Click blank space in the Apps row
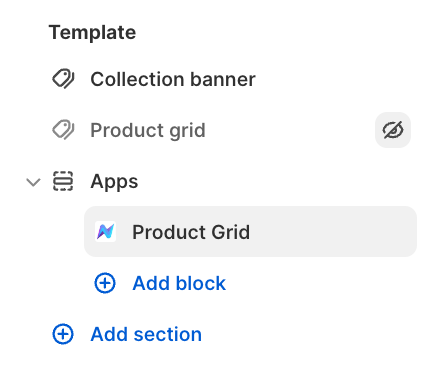Image resolution: width=434 pixels, height=371 pixels. pos(277,182)
